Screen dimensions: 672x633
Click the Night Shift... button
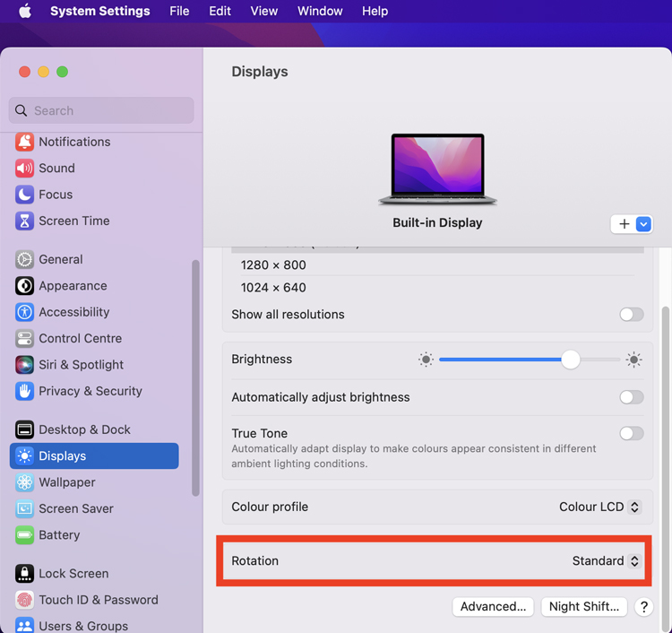point(583,607)
